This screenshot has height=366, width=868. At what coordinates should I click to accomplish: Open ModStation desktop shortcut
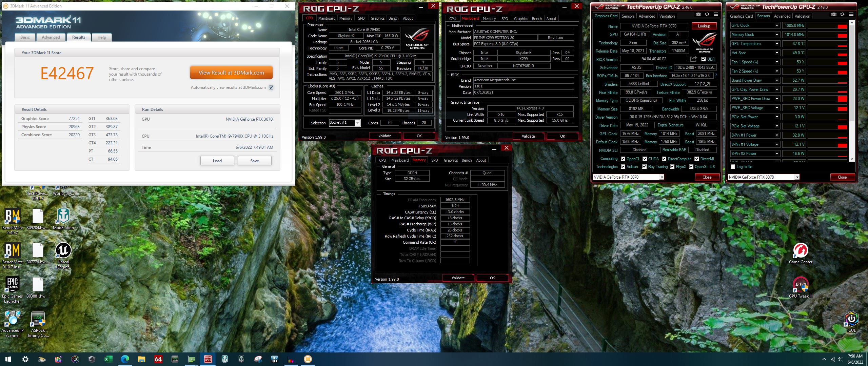click(x=63, y=219)
